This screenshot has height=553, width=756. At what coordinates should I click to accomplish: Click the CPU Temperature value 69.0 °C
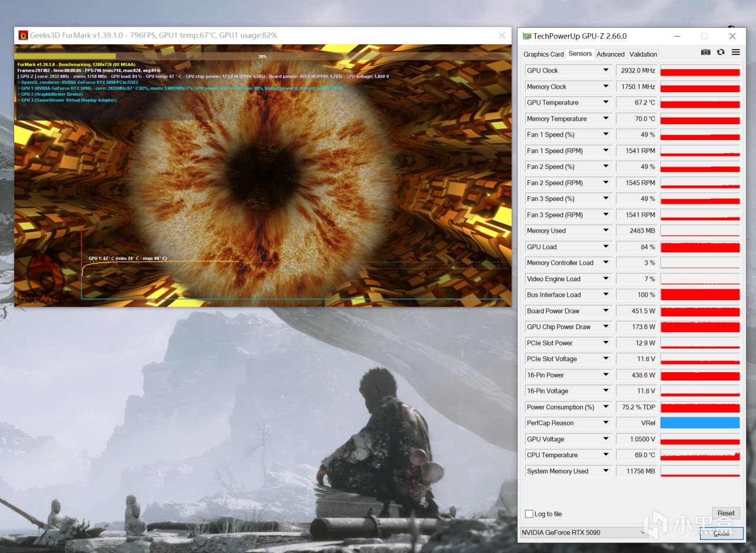click(x=637, y=455)
